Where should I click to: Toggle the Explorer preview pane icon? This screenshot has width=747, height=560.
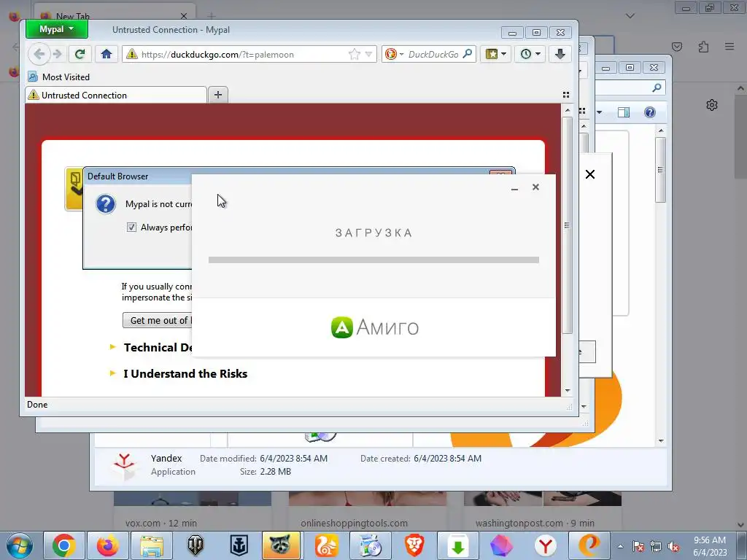tap(624, 112)
